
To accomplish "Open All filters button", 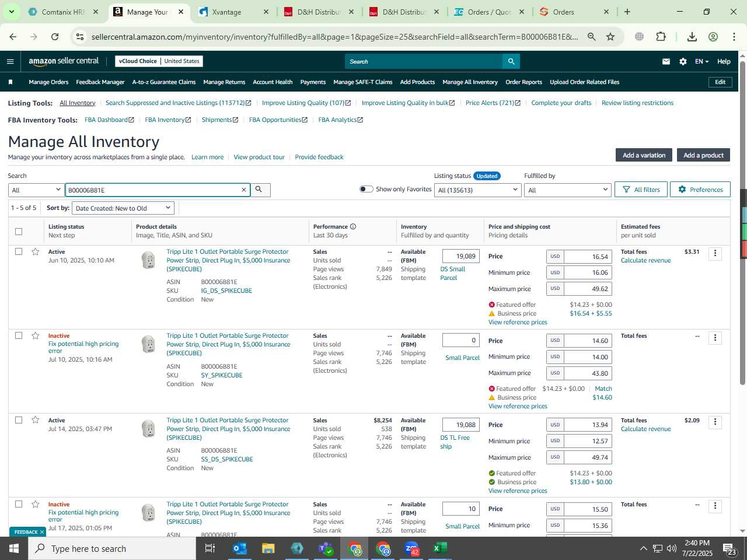I will [641, 190].
